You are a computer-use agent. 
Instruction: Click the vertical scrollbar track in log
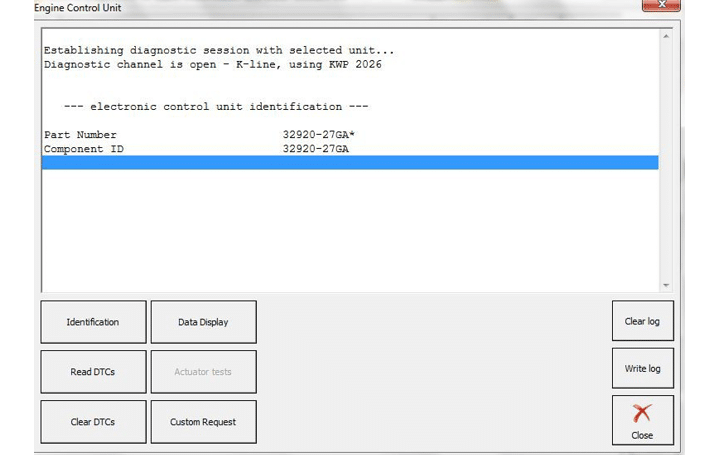[666, 160]
